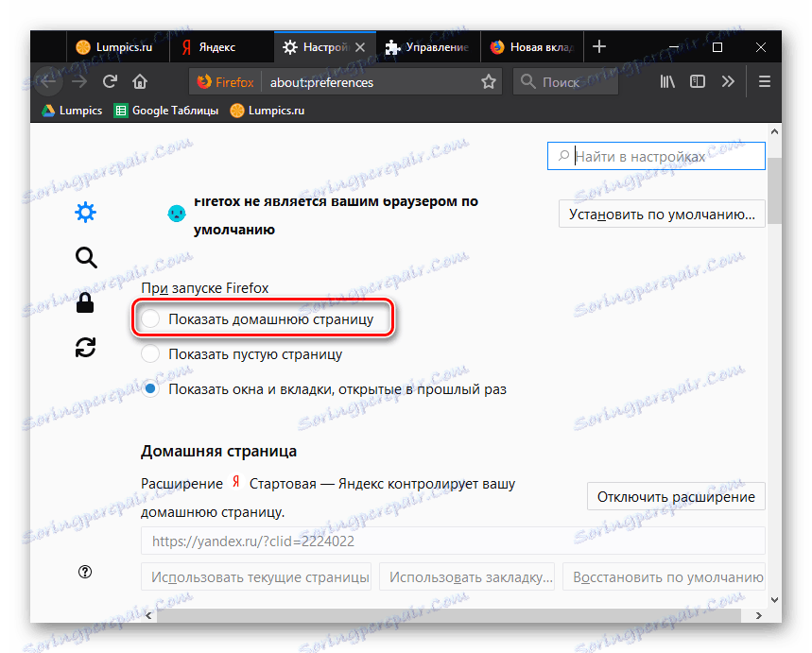Image resolution: width=812 pixels, height=653 pixels.
Task: Reload the current page
Action: pyautogui.click(x=110, y=81)
